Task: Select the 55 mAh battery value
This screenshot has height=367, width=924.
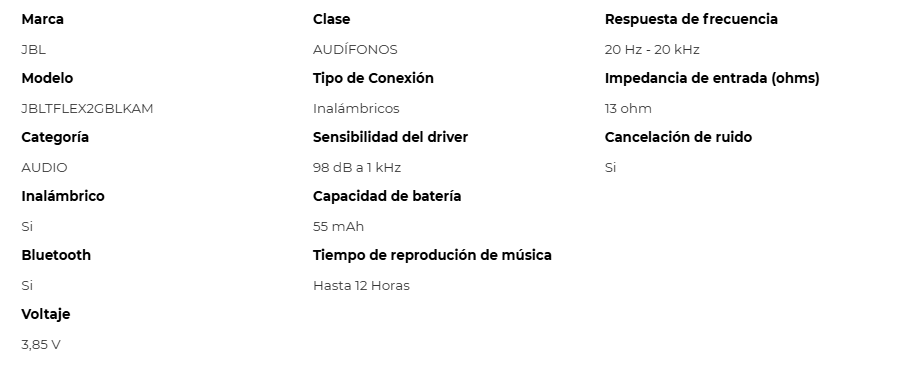Action: point(338,226)
